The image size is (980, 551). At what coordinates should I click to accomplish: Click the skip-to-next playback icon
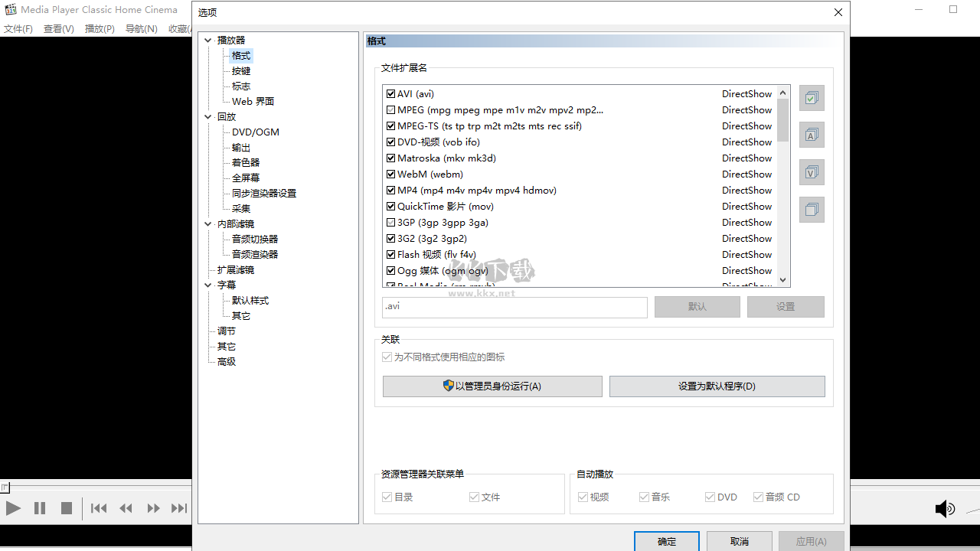point(179,507)
